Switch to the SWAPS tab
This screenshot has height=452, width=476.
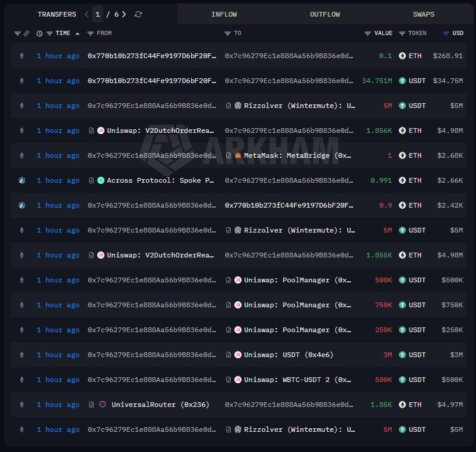(424, 14)
